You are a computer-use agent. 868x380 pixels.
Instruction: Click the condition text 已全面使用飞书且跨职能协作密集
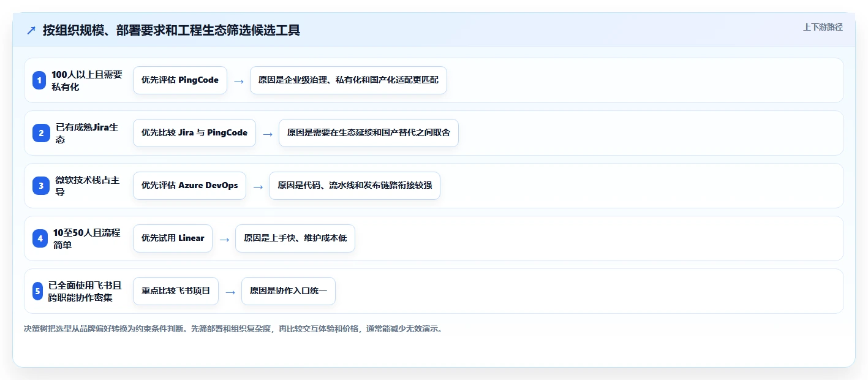click(x=85, y=291)
